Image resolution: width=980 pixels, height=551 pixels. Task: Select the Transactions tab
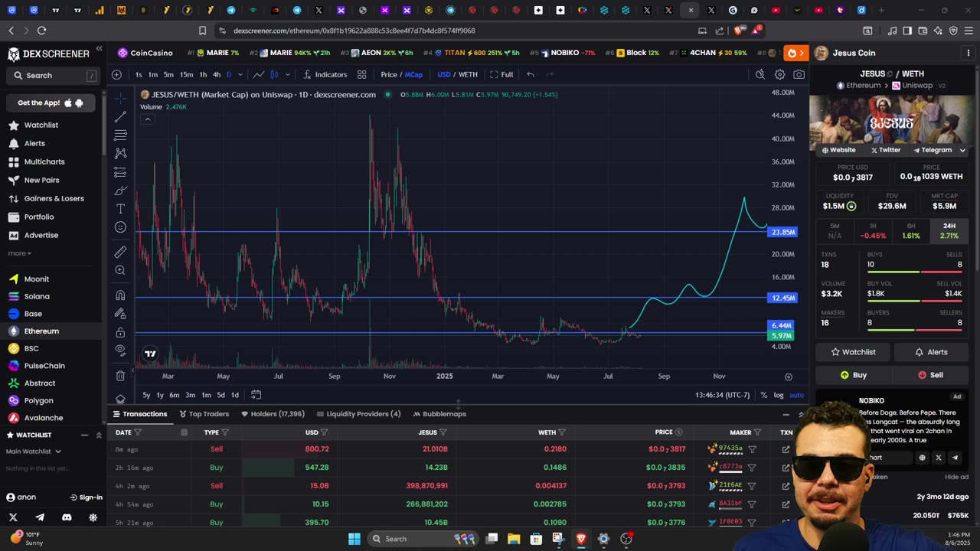tap(139, 414)
